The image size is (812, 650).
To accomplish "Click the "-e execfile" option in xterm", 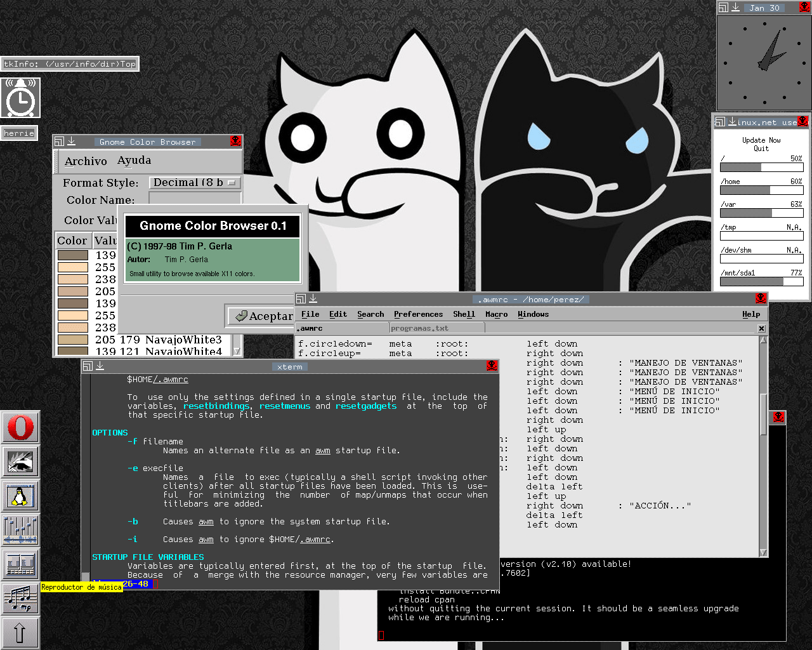I will click(155, 468).
